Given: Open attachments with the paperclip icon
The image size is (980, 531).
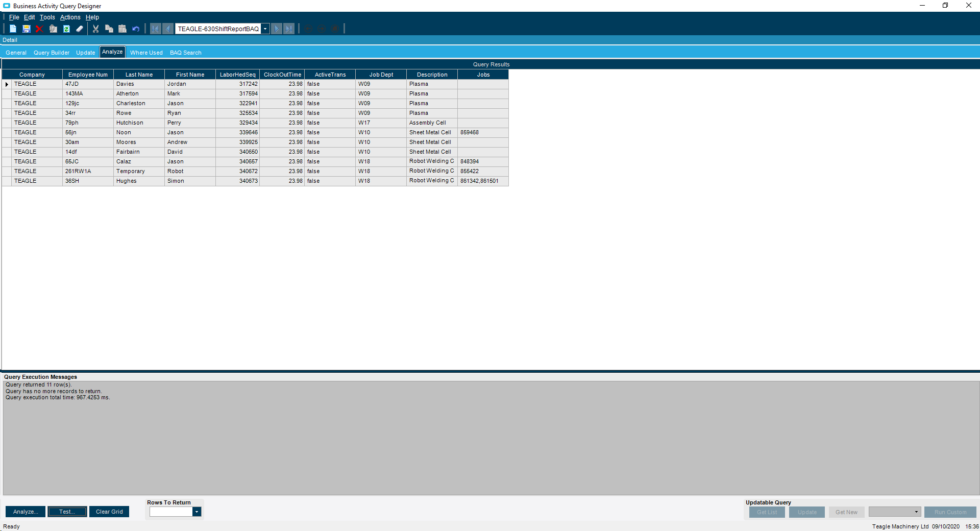Looking at the screenshot, I should [x=53, y=29].
